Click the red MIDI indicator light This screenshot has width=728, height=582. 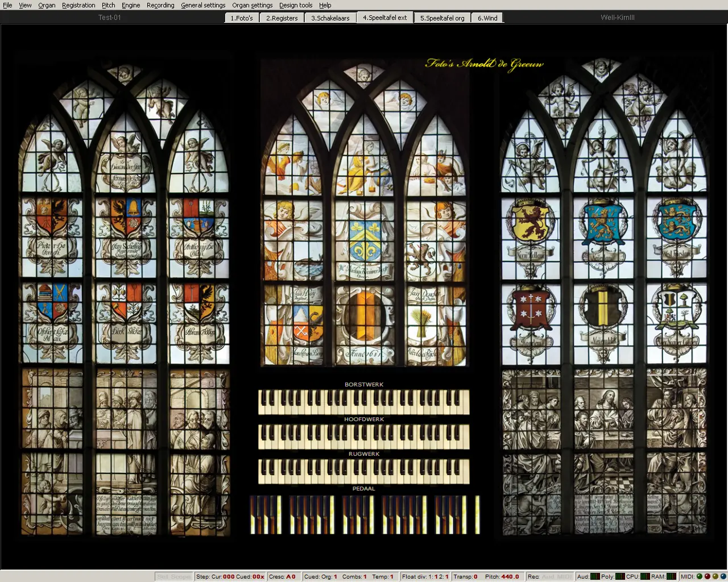tap(708, 576)
